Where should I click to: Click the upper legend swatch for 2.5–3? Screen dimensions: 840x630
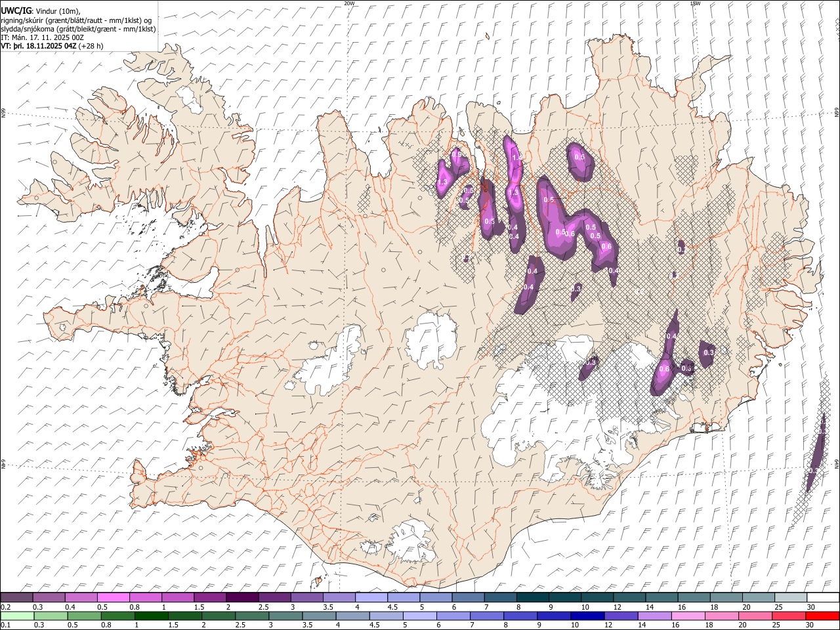point(274,597)
